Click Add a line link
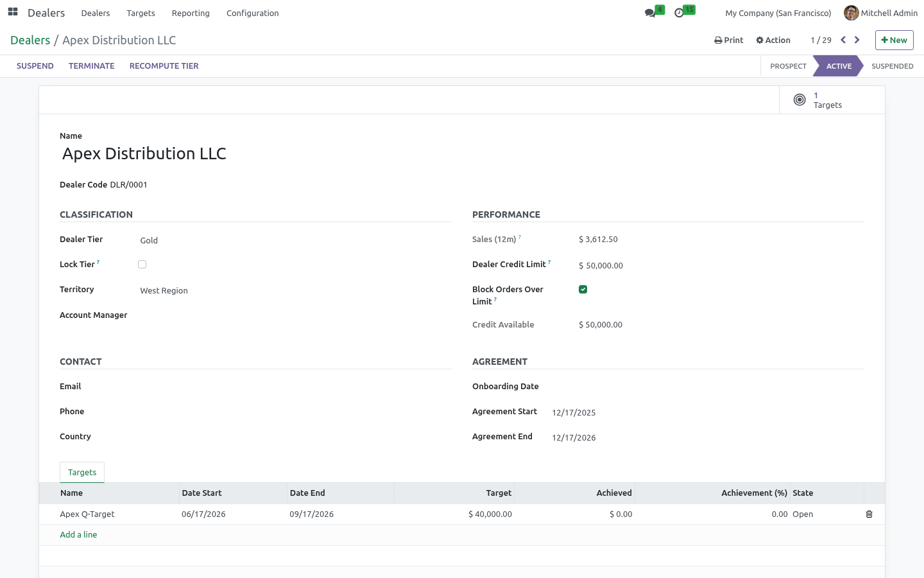The height and width of the screenshot is (578, 924). pos(78,534)
